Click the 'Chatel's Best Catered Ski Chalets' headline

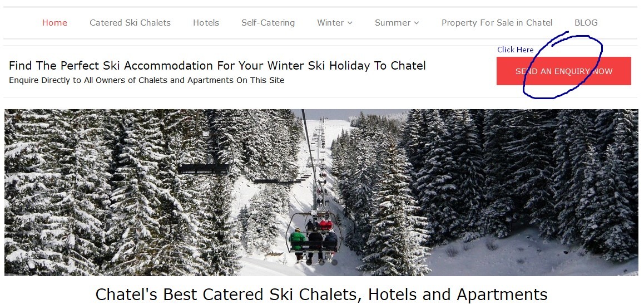[x=321, y=294]
